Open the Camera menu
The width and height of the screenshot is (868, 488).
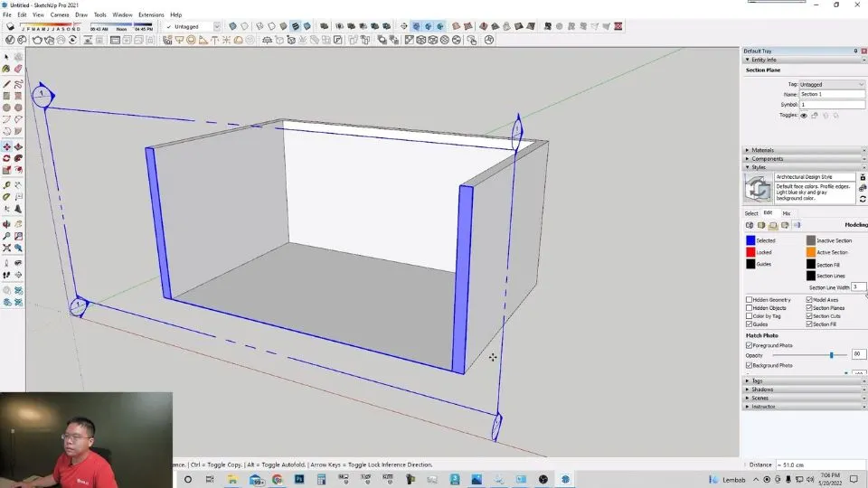click(60, 15)
